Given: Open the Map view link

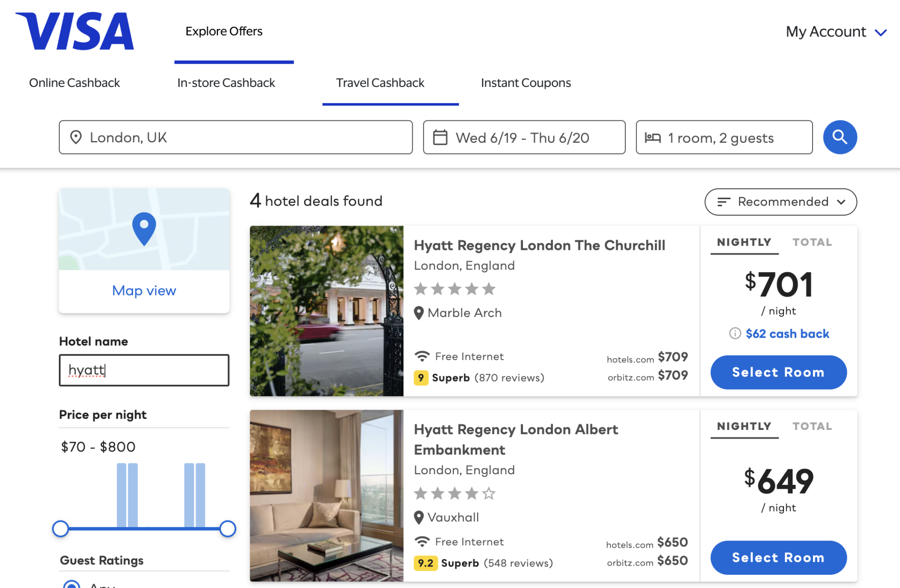Looking at the screenshot, I should 144,290.
